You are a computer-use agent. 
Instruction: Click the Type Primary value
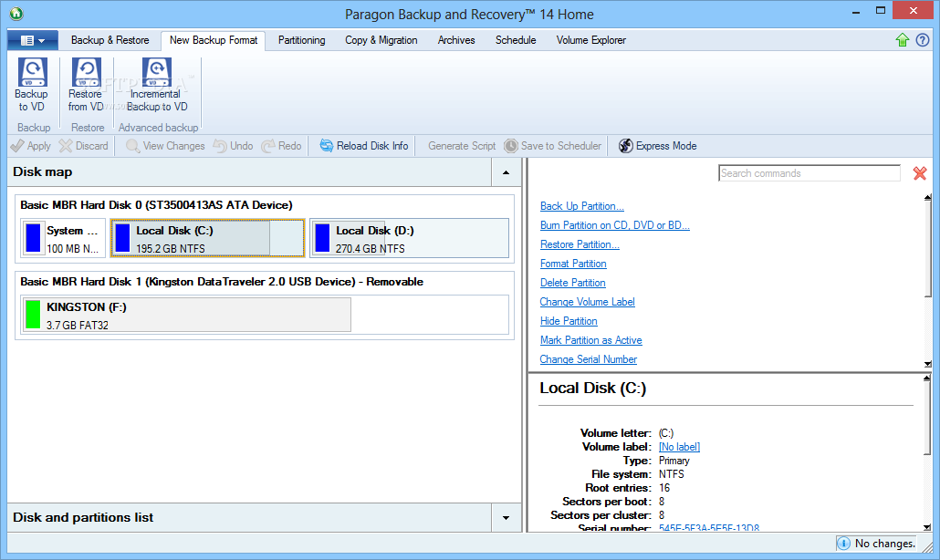(674, 461)
